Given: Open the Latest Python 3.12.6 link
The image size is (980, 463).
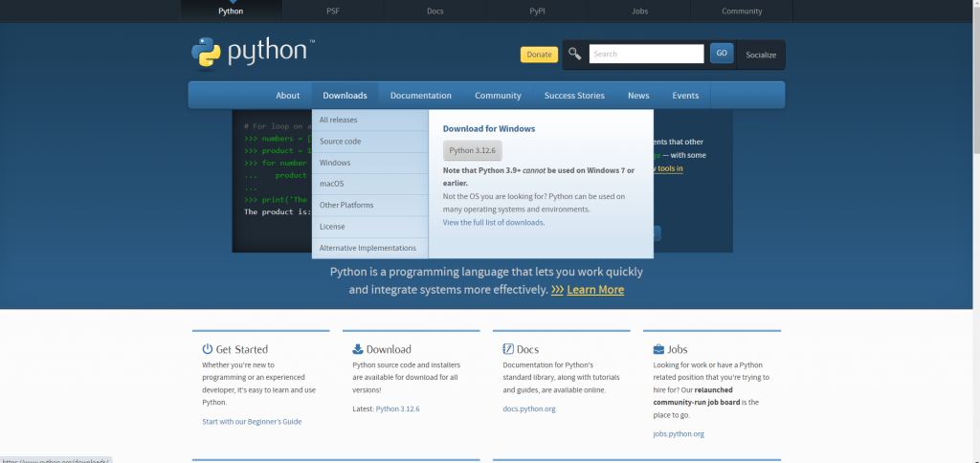Looking at the screenshot, I should tap(397, 409).
